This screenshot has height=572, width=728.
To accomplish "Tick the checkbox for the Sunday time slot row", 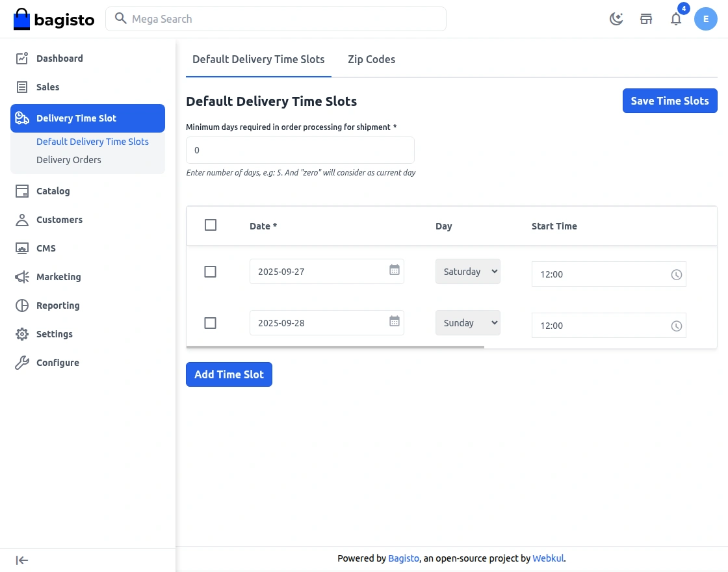I will point(210,322).
